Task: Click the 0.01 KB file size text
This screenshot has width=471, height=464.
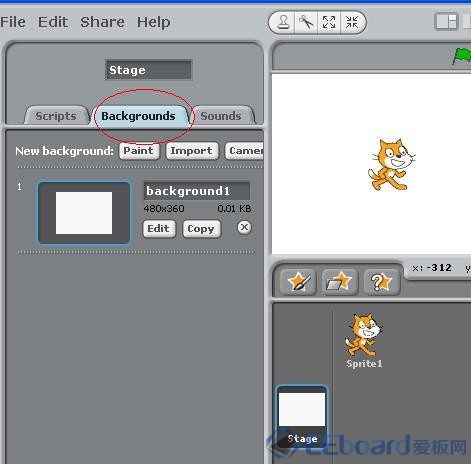Action: pos(234,209)
